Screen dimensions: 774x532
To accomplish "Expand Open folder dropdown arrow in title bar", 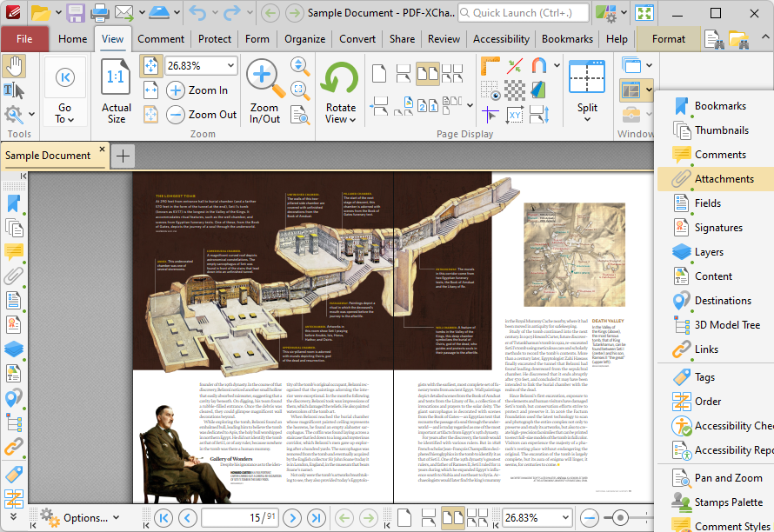I will (x=58, y=13).
